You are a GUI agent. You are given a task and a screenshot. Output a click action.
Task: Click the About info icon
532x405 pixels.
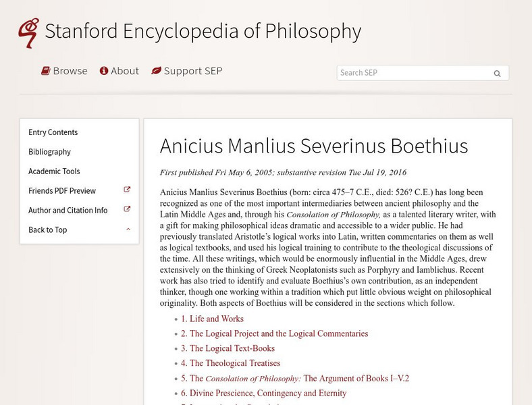[x=104, y=71]
